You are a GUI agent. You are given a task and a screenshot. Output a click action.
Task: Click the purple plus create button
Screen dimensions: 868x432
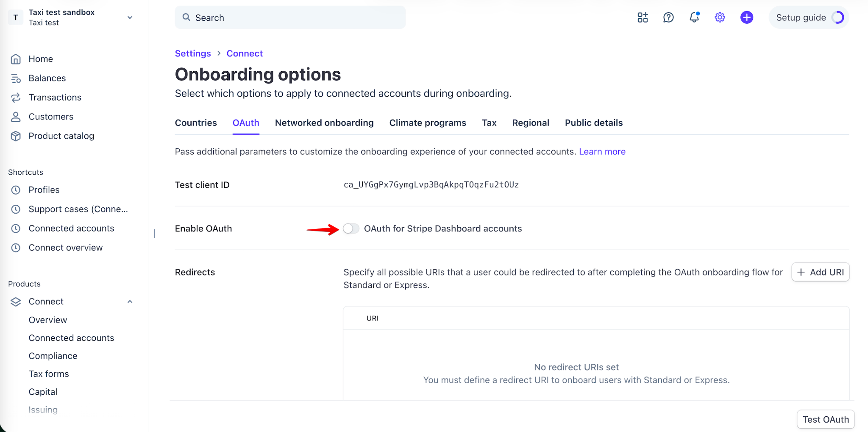746,17
